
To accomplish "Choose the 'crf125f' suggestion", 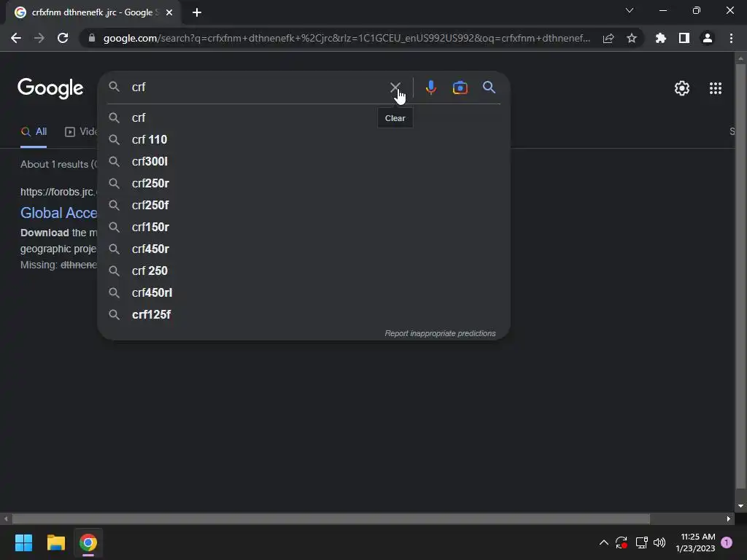I will [303, 315].
